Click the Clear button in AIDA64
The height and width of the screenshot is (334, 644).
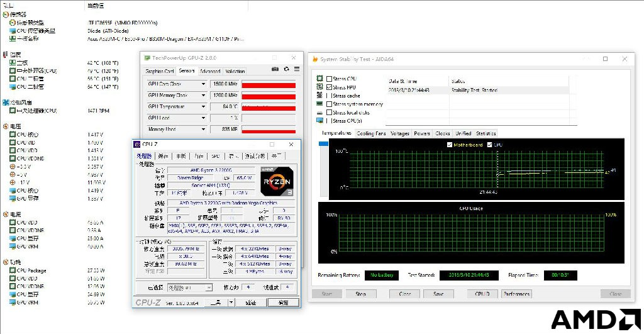(x=404, y=294)
